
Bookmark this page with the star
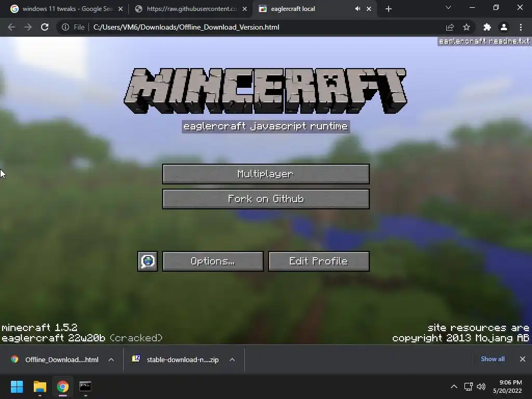(467, 27)
